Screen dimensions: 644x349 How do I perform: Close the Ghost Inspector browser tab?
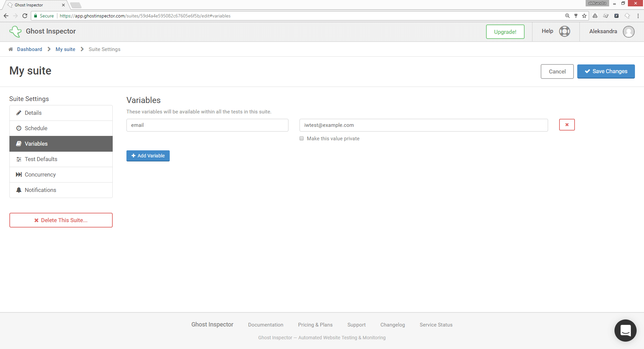point(63,5)
